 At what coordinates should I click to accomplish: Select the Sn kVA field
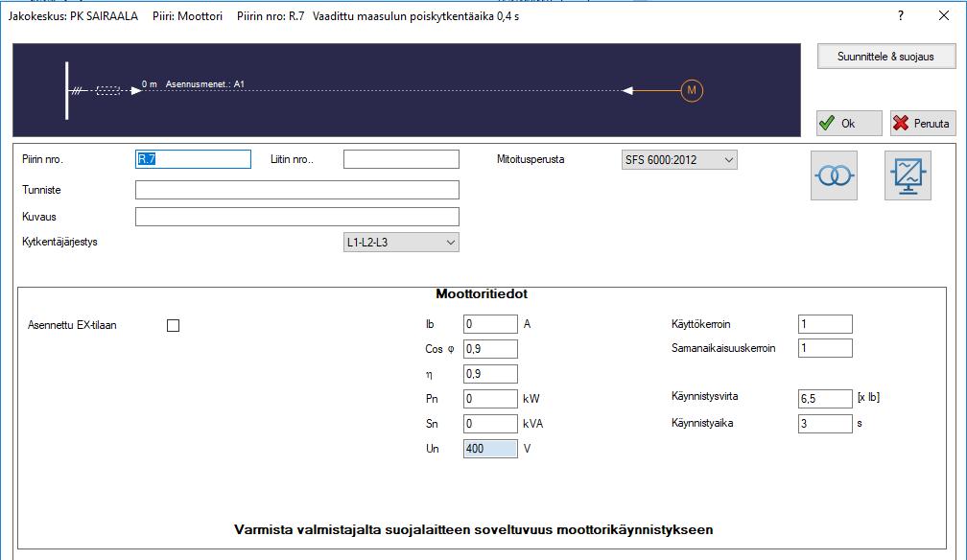tap(490, 424)
